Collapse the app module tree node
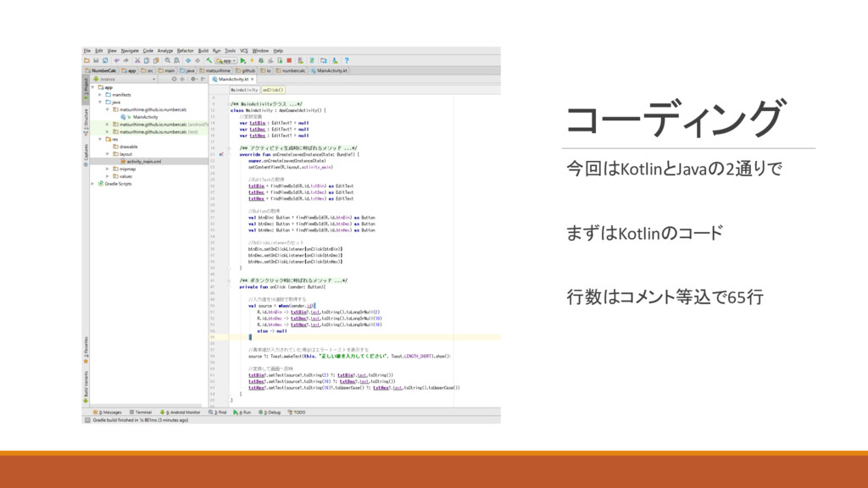 [x=93, y=87]
